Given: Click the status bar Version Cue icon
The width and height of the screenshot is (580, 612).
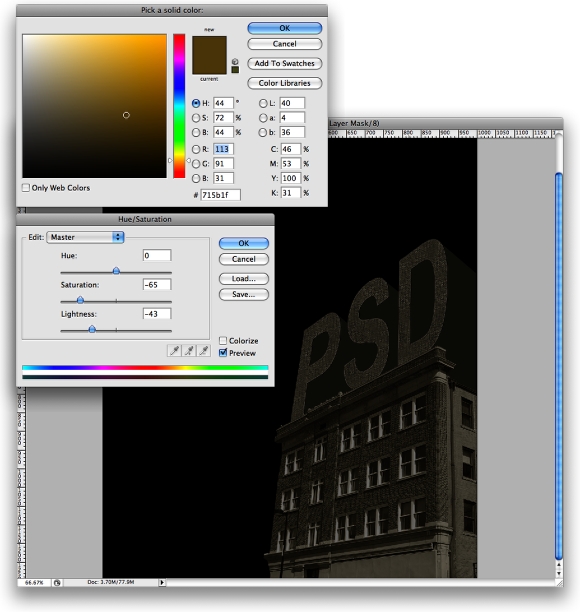Looking at the screenshot, I should pyautogui.click(x=57, y=583).
